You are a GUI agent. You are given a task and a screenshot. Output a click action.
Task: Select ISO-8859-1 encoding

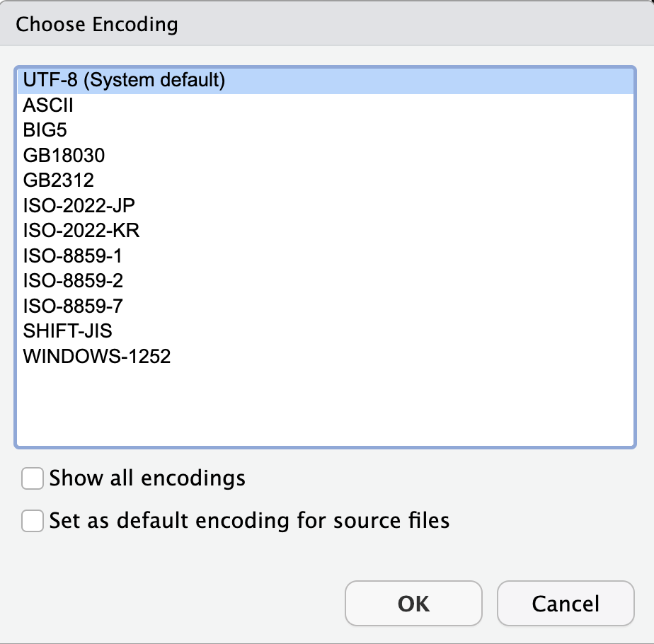(326, 255)
